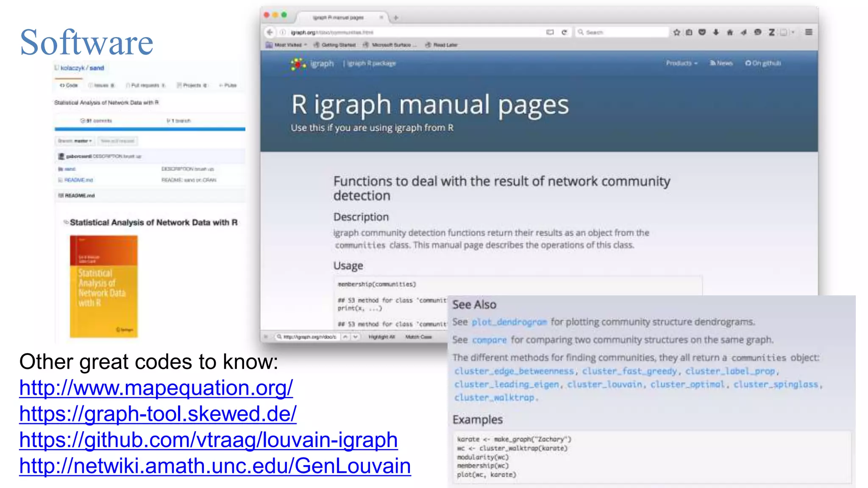
Task: Reload the igraph page
Action: click(564, 32)
